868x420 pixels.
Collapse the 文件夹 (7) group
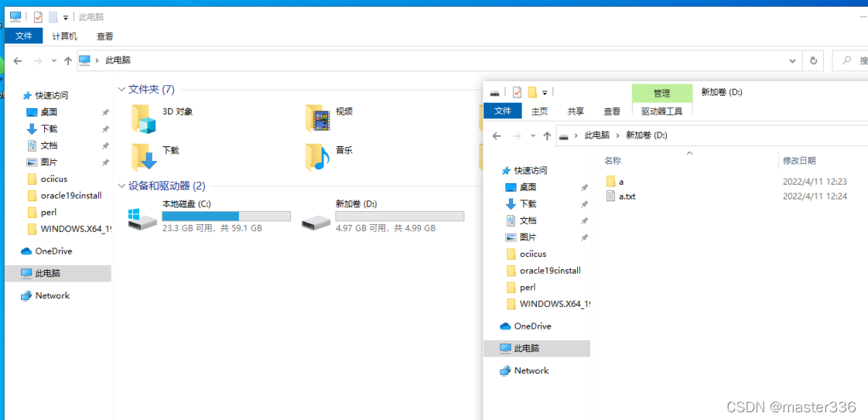tap(121, 89)
